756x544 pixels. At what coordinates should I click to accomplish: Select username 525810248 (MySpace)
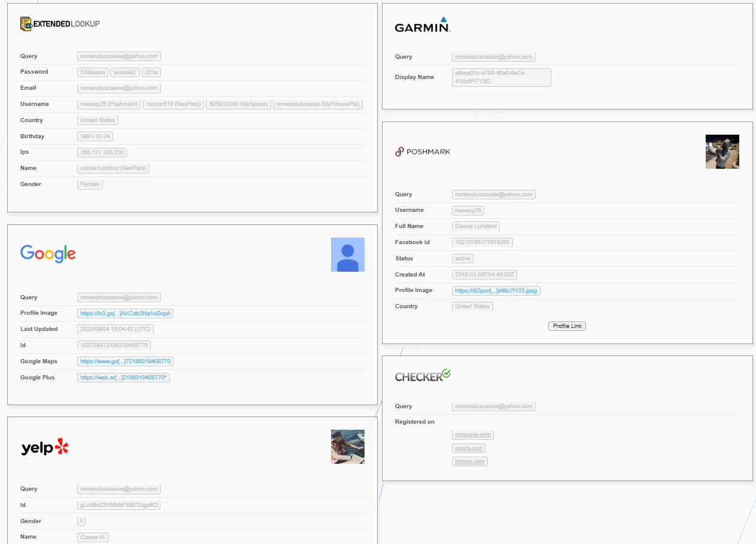pos(239,104)
